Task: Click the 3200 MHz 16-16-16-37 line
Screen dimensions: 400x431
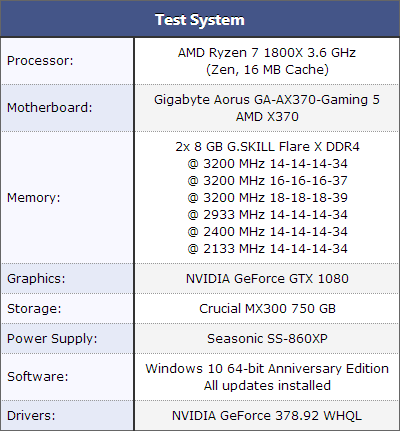Action: pyautogui.click(x=267, y=181)
